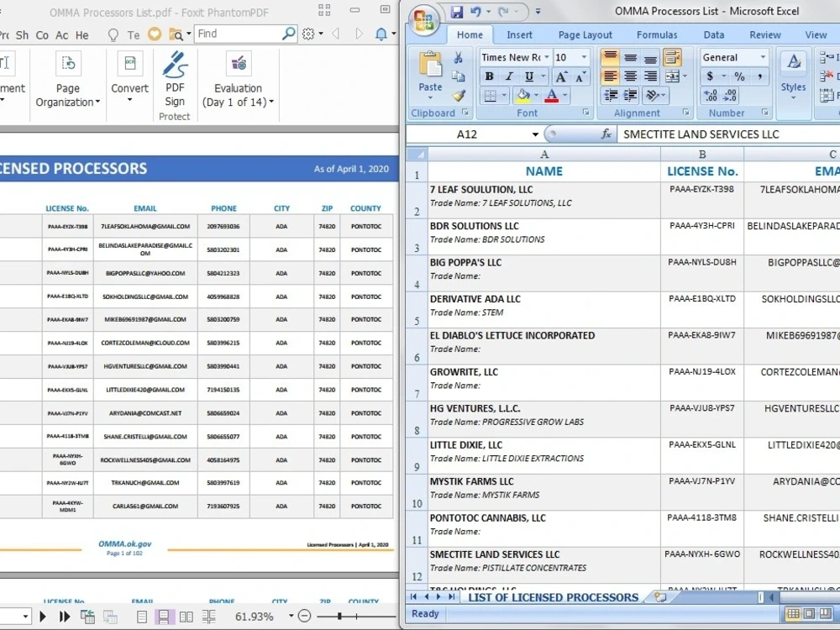The width and height of the screenshot is (840, 630).
Task: Click the zoom out minus icon in Foxit
Action: 304,616
